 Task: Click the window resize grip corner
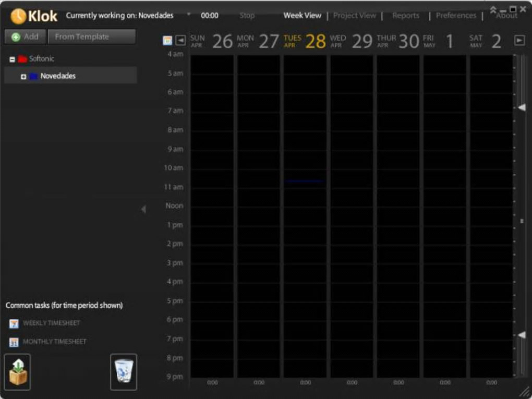point(523,392)
